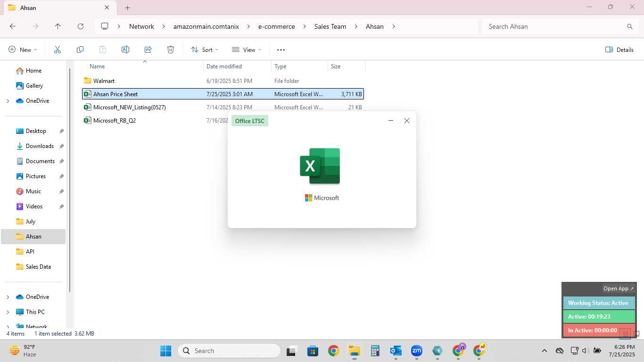Image resolution: width=644 pixels, height=362 pixels.
Task: Click the Delete trash icon in toolbar
Action: tap(171, 49)
